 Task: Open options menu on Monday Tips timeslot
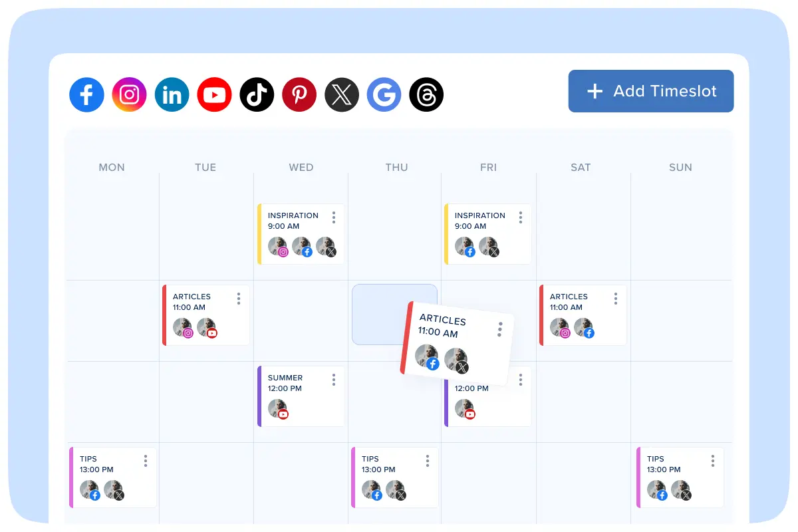point(146,461)
